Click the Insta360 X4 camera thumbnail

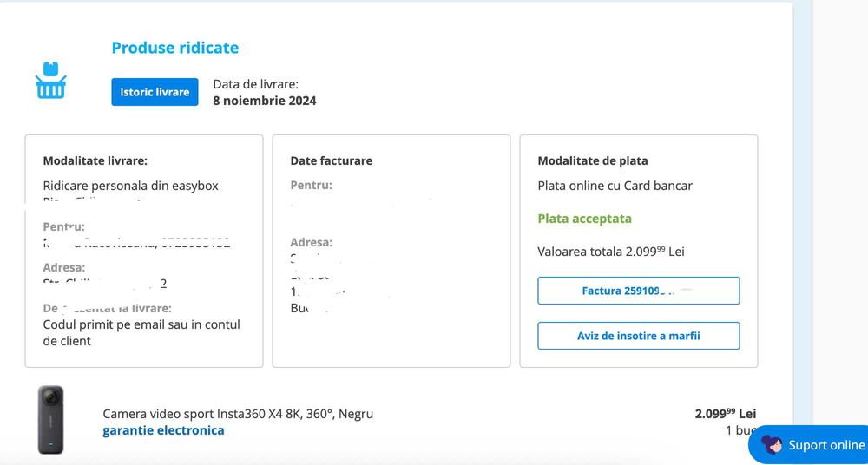tap(50, 420)
